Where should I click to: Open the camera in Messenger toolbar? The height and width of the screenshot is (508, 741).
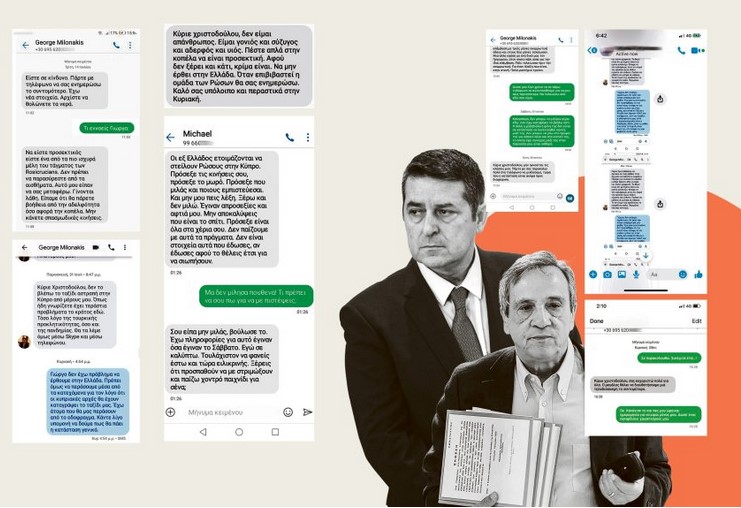(607, 274)
